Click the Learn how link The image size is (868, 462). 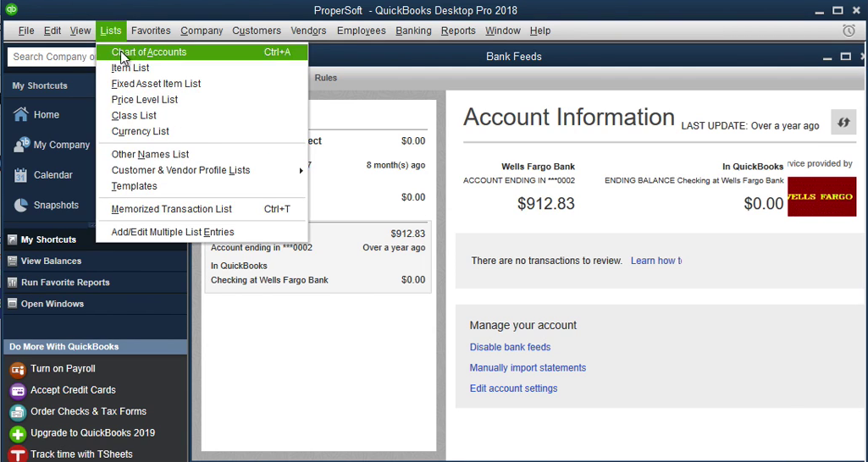click(656, 261)
